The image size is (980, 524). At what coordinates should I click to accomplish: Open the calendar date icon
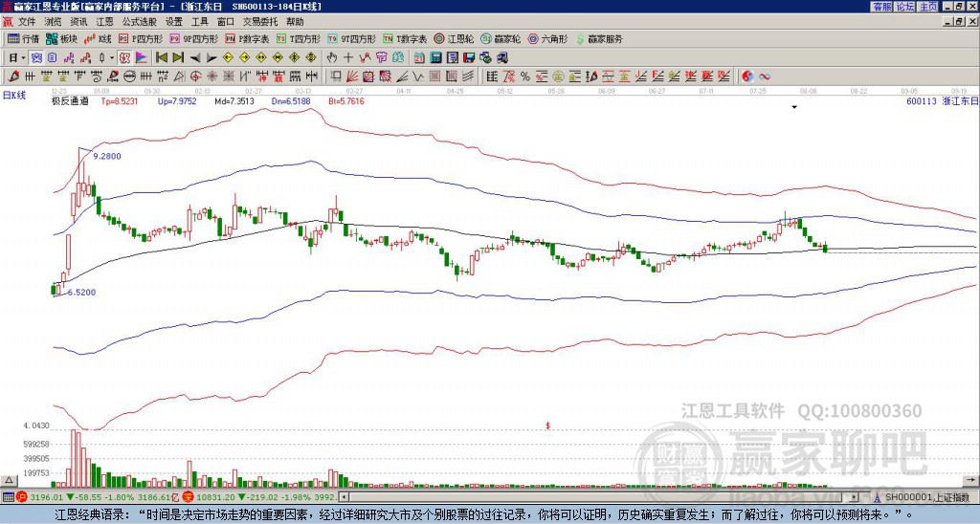click(x=419, y=57)
